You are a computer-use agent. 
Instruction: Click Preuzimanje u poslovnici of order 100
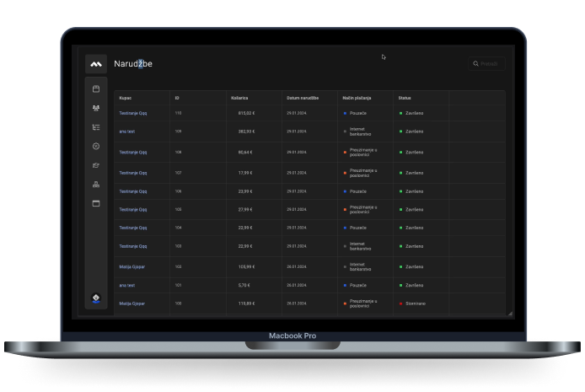(363, 303)
